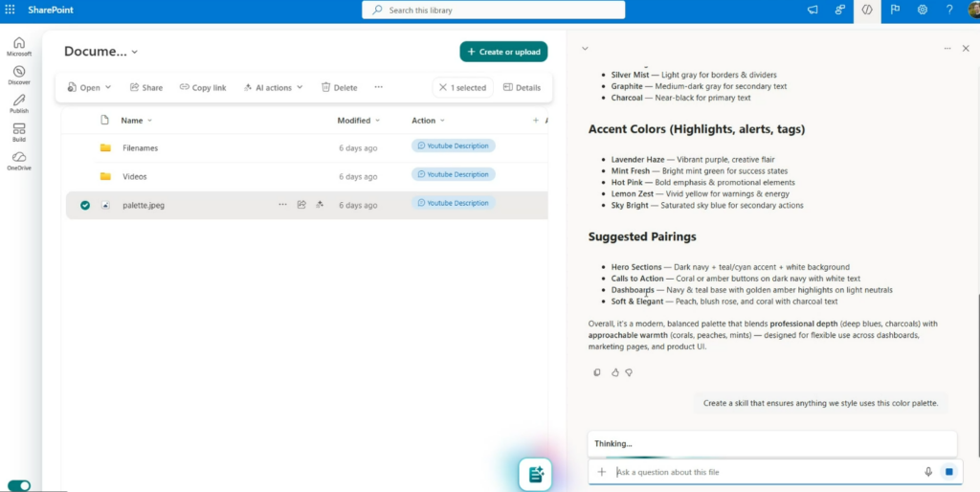Give the AI response a thumbs up

point(613,372)
